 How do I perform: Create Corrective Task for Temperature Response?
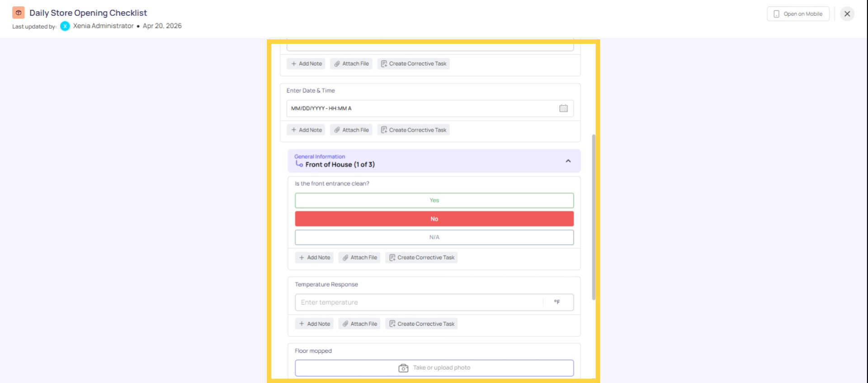421,324
